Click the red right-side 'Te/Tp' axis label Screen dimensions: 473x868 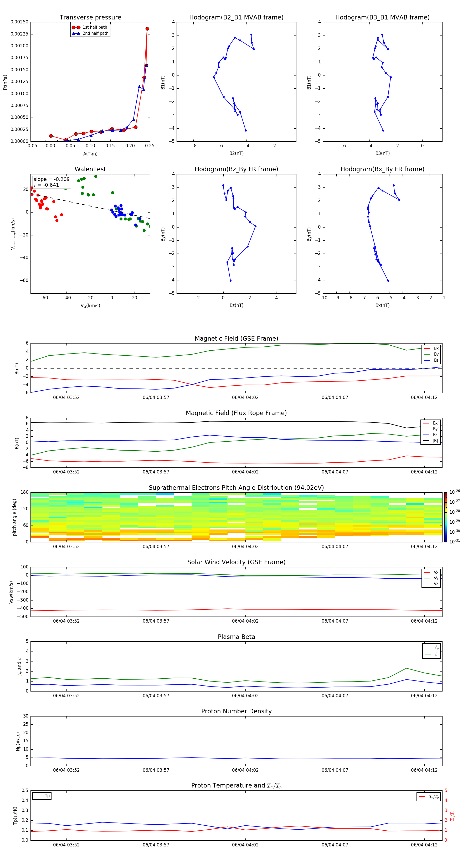pos(453,815)
